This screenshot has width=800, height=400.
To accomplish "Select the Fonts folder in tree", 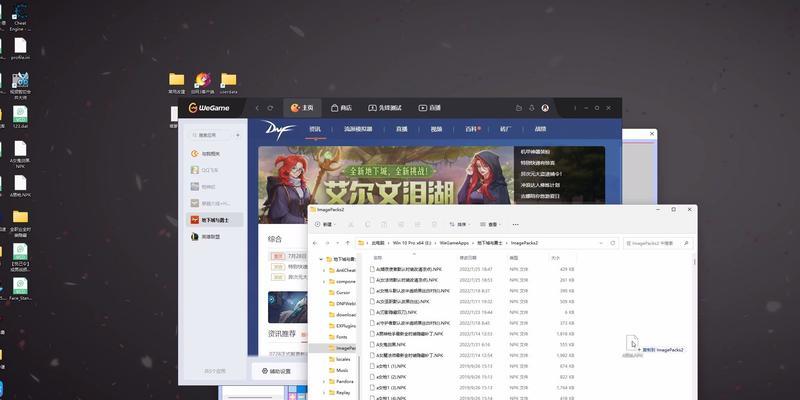I will (341, 337).
